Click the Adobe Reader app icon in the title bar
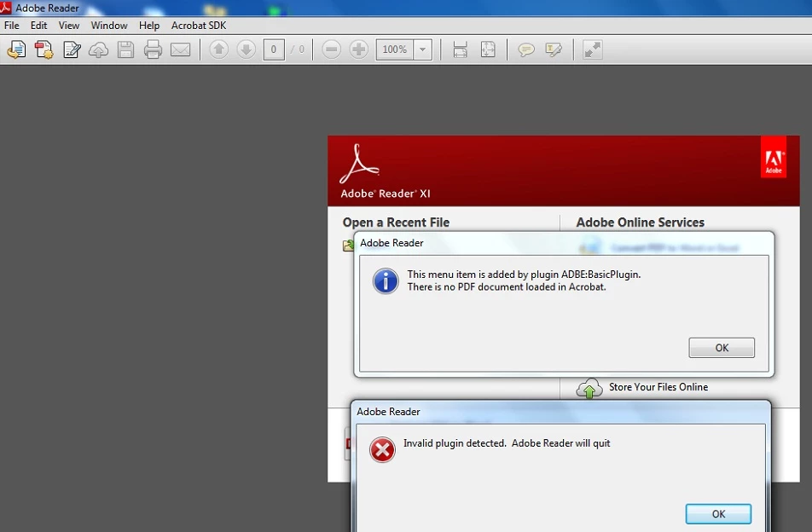 coord(6,8)
